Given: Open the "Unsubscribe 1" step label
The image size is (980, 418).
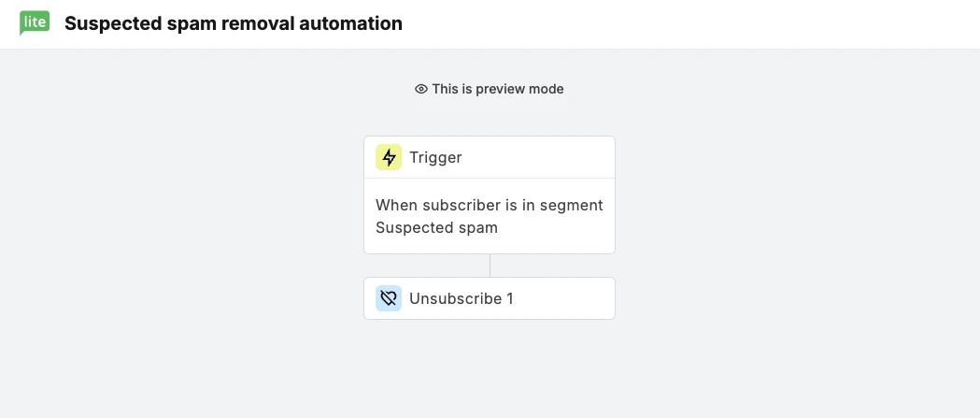Looking at the screenshot, I should 461,299.
